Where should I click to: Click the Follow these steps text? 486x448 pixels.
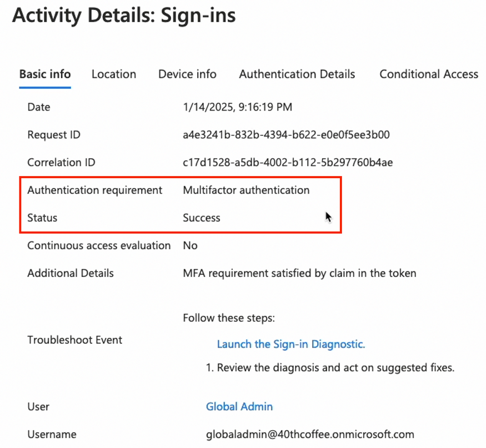tap(230, 318)
